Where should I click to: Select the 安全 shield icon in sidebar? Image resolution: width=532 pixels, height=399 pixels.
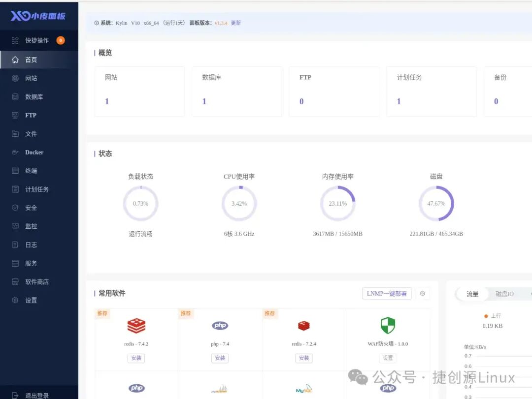click(x=15, y=208)
